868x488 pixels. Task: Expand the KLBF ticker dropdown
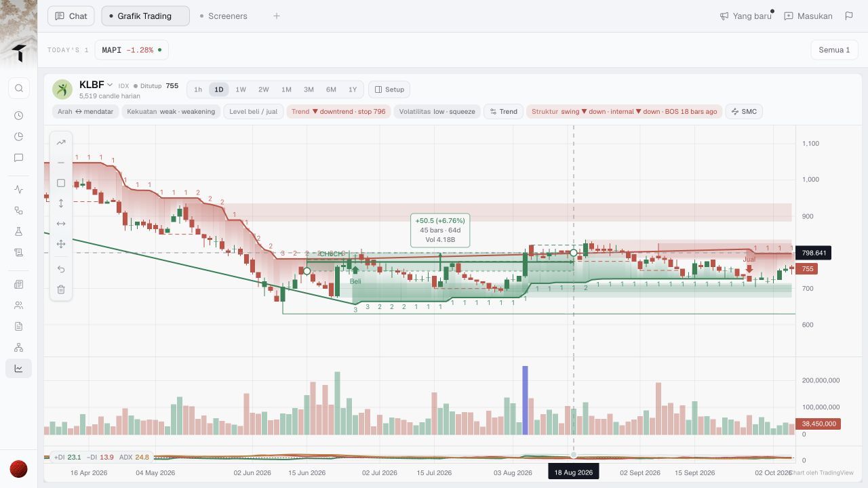pos(109,85)
